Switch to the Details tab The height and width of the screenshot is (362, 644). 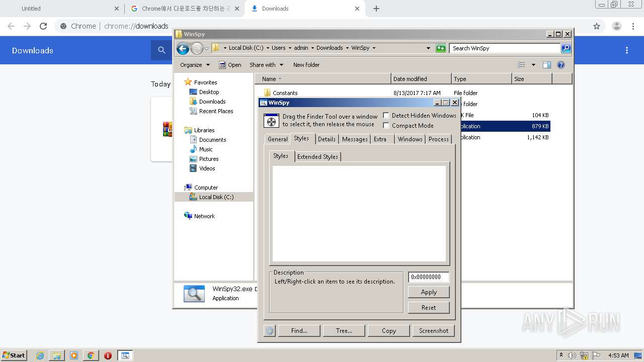327,139
